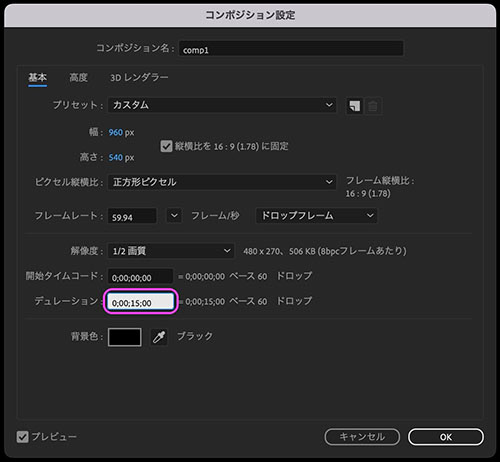The width and height of the screenshot is (500, 462).
Task: Switch to the 3D レンダラー tab
Action: (139, 78)
